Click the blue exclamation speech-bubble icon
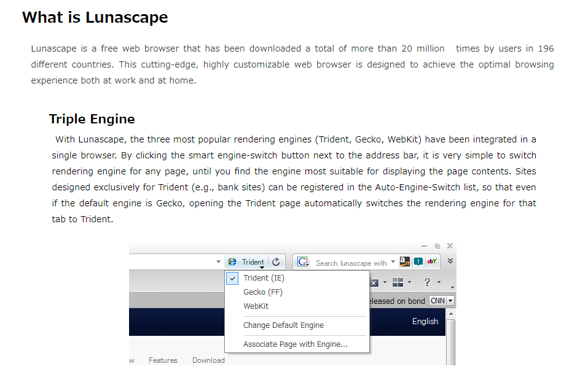The image size is (588, 388). pos(418,262)
